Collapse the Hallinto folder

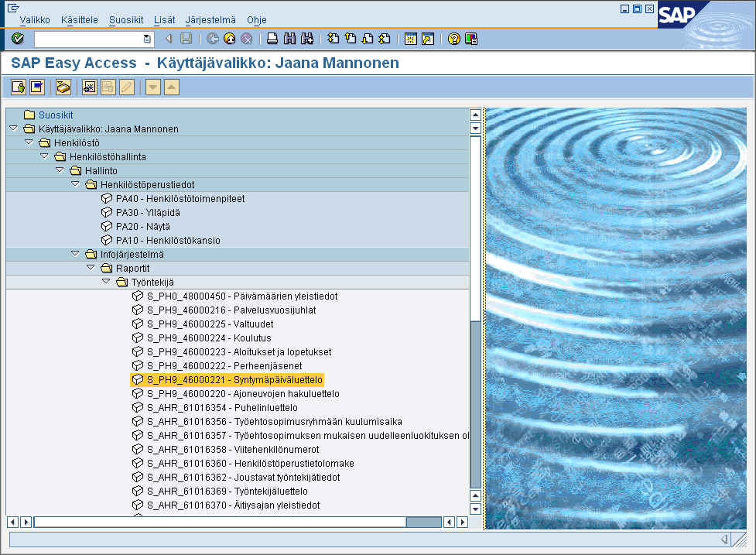(60, 171)
